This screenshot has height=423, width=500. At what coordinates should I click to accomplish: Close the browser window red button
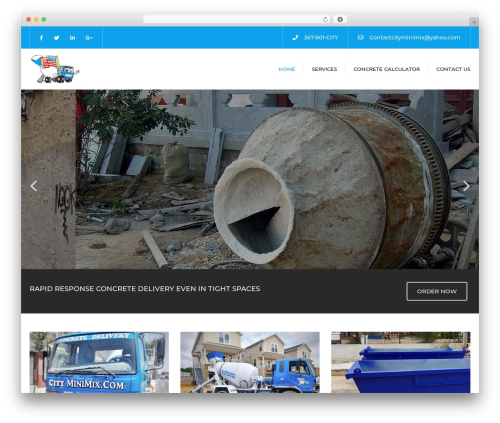tap(29, 19)
